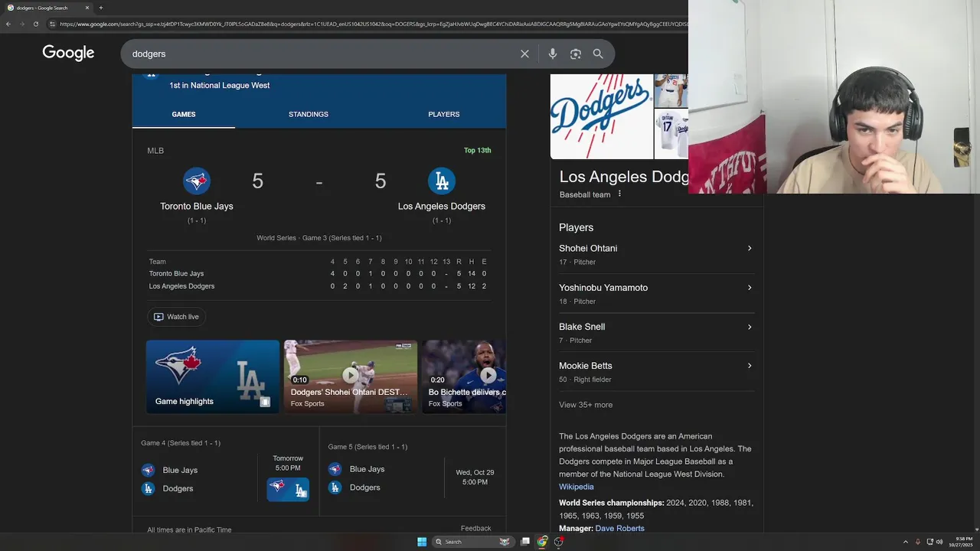Click Blake Snell player name
The height and width of the screenshot is (551, 980).
582,327
